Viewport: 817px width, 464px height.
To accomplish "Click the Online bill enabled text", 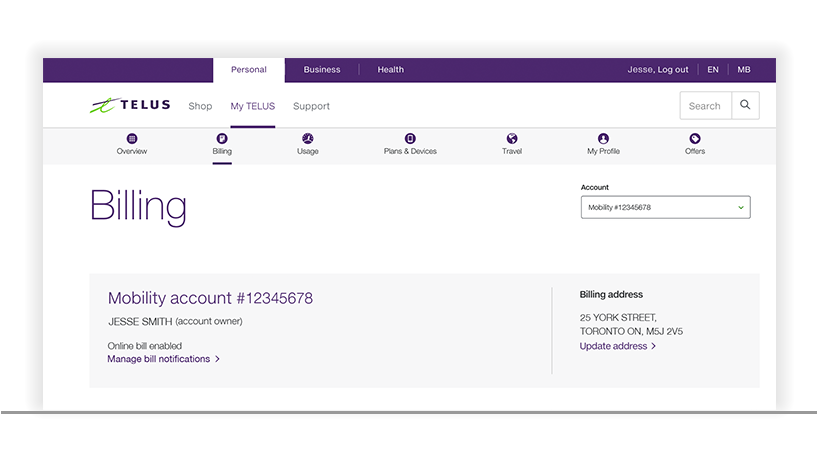I will (144, 346).
